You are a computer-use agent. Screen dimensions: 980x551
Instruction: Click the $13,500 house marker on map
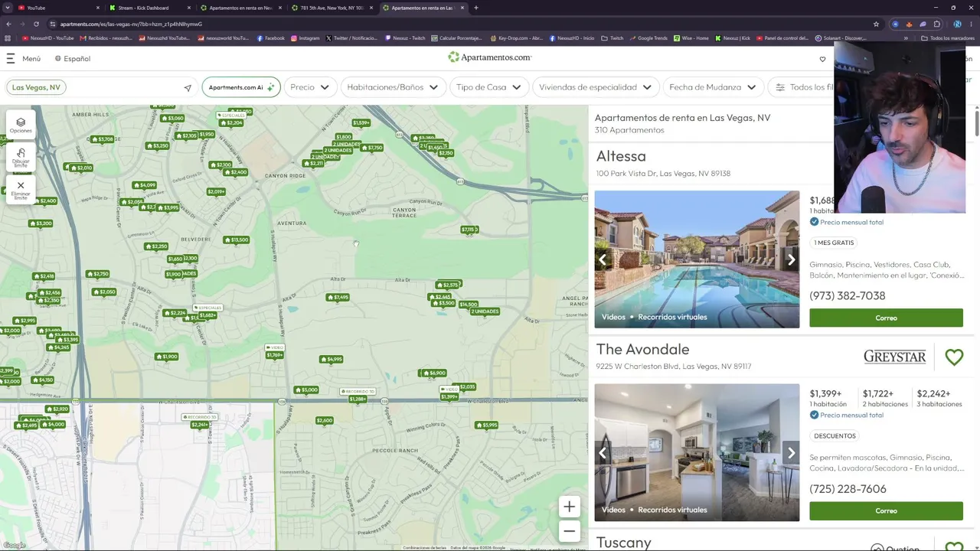(236, 240)
